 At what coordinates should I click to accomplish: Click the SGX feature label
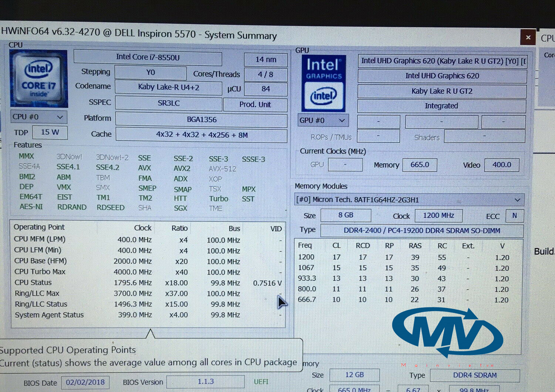pos(181,208)
